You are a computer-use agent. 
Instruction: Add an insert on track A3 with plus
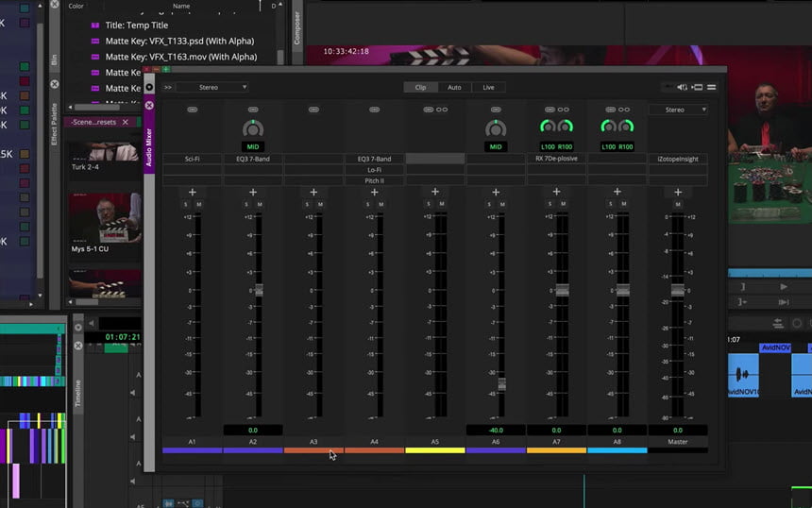(313, 192)
